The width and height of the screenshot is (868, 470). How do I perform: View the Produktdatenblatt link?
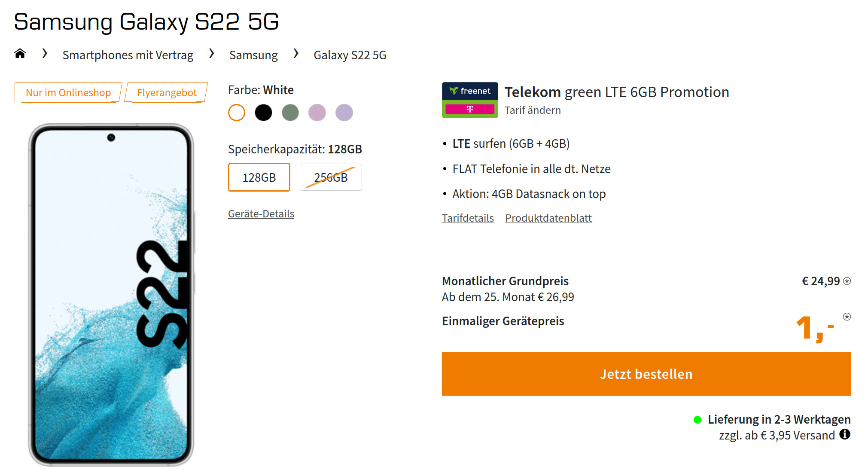tap(548, 218)
